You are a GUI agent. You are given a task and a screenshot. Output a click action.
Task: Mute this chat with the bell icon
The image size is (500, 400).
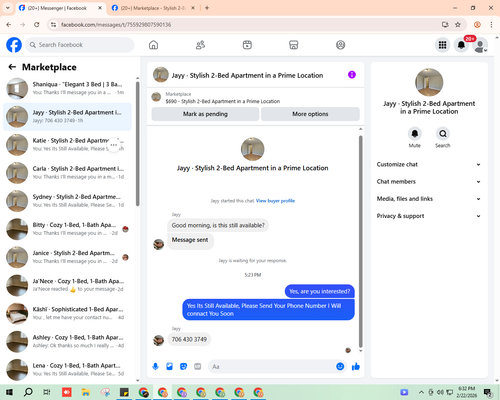[415, 134]
